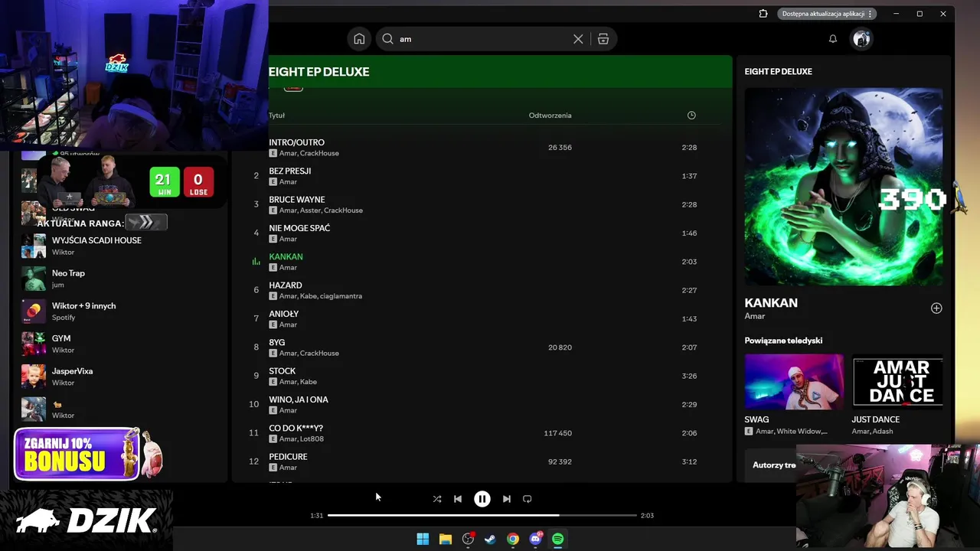Sort by the Odtworzenia column header
The image size is (980, 551).
pos(550,116)
